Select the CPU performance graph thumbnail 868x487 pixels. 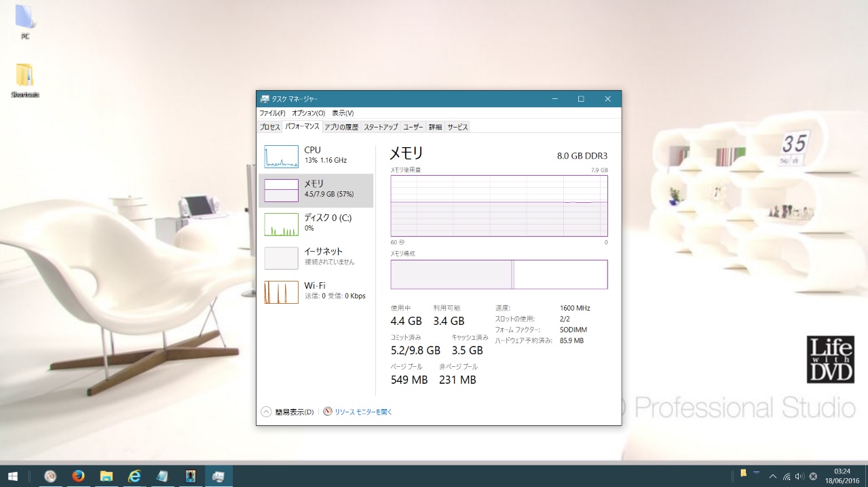click(281, 157)
